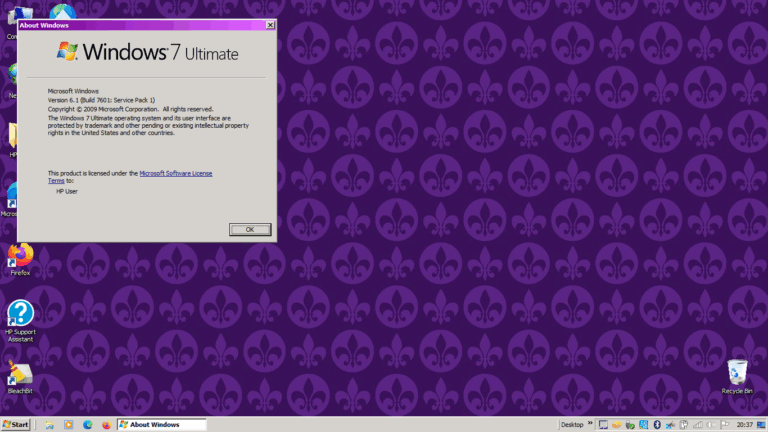
Task: Select the About Windows taskbar button
Action: click(x=162, y=425)
